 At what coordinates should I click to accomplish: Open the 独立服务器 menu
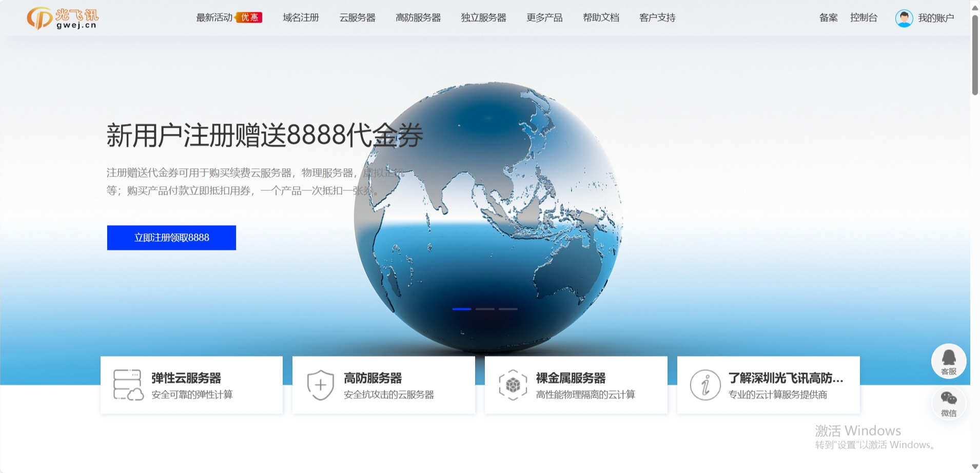[x=483, y=17]
